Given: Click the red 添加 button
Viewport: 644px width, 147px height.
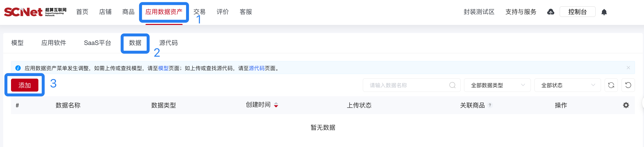Looking at the screenshot, I should (x=24, y=85).
